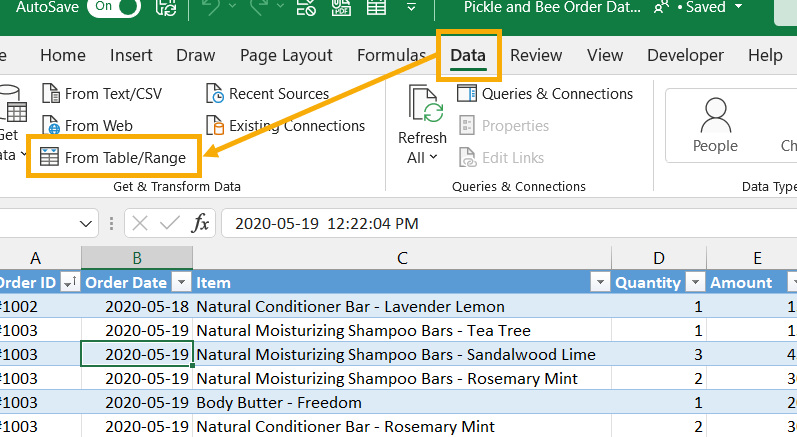Click the clear filter icon in title bar
The height and width of the screenshot is (437, 797).
pos(306,7)
